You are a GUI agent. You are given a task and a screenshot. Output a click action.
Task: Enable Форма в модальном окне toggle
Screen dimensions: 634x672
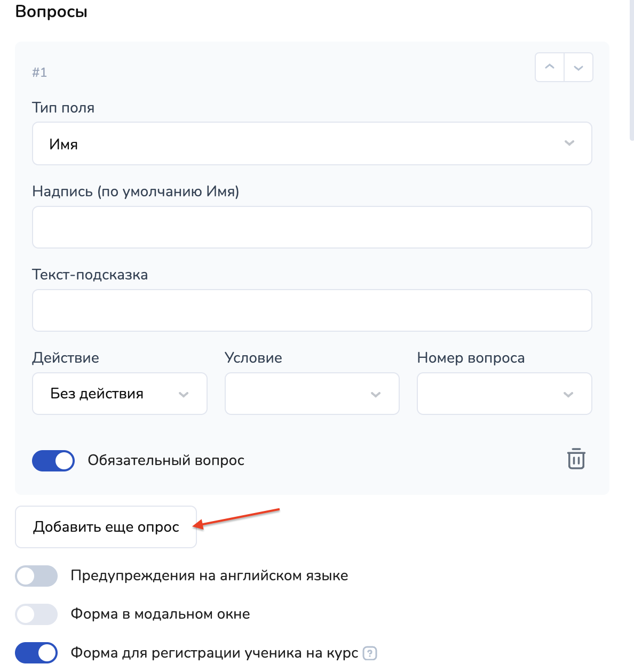(x=36, y=614)
